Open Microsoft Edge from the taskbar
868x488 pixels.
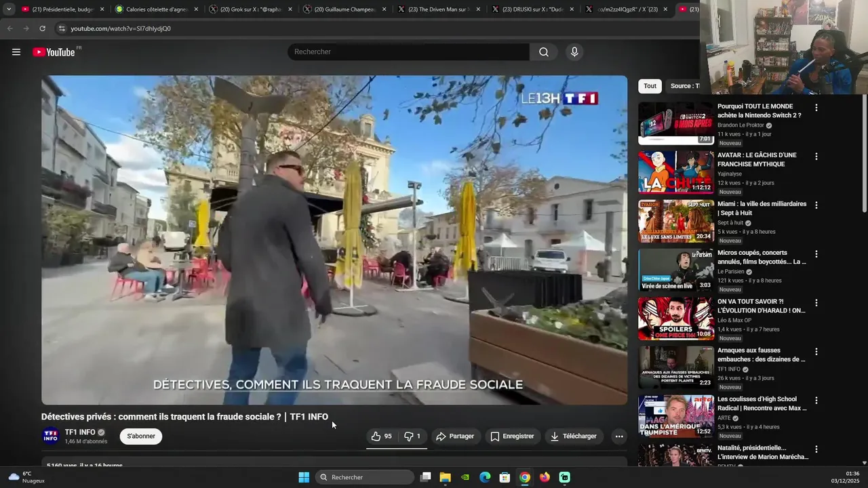485,477
